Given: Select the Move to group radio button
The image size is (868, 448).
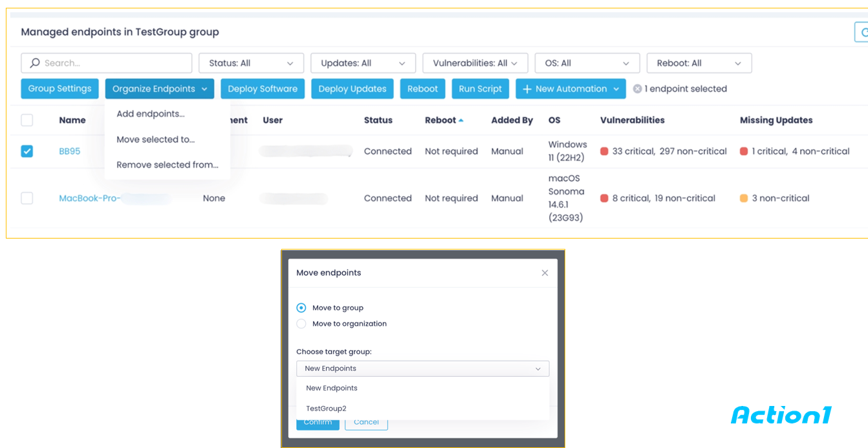Looking at the screenshot, I should point(301,308).
